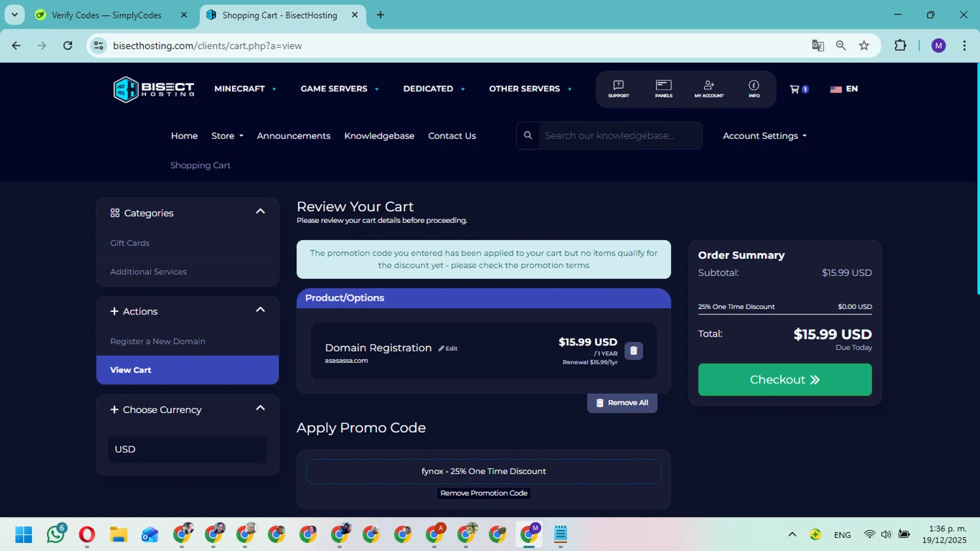The width and height of the screenshot is (980, 551).
Task: Click the knowledgebase search field
Action: point(620,135)
